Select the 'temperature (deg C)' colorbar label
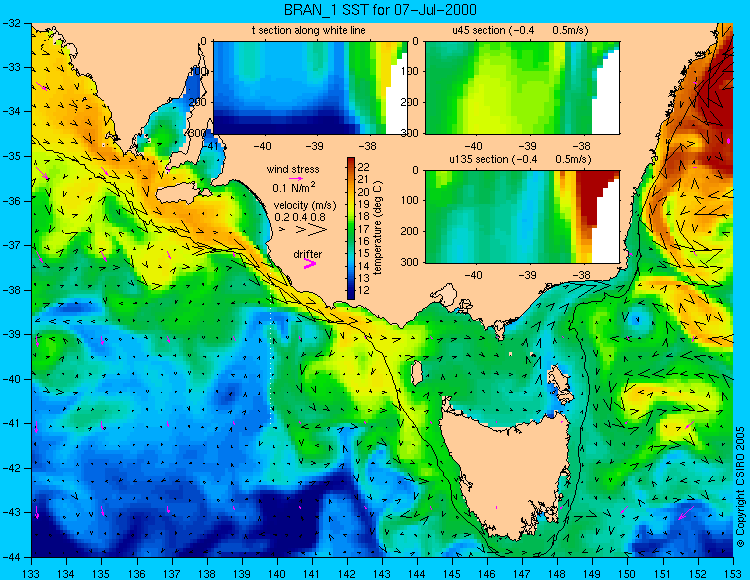Image resolution: width=750 pixels, height=580 pixels. pos(378,228)
